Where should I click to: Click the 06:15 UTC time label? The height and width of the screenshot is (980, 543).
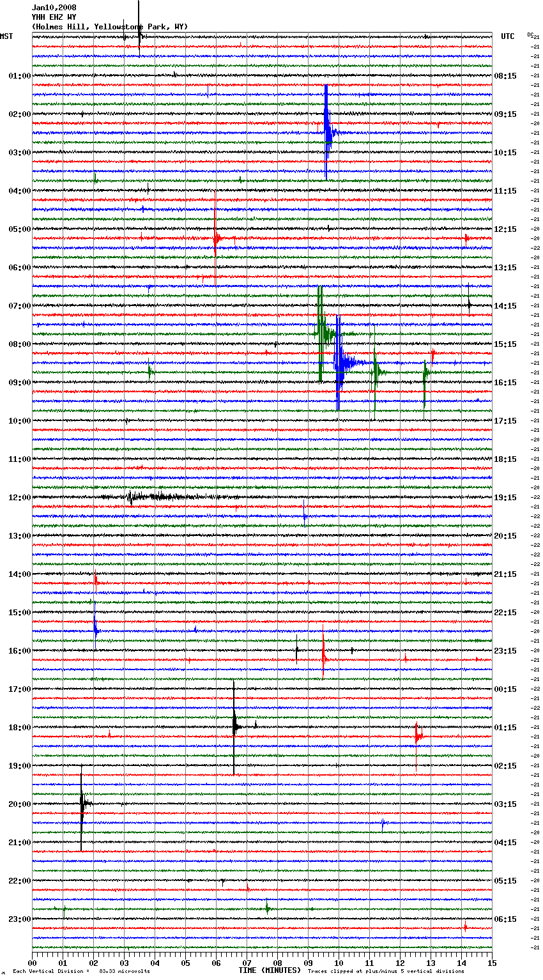click(x=505, y=919)
